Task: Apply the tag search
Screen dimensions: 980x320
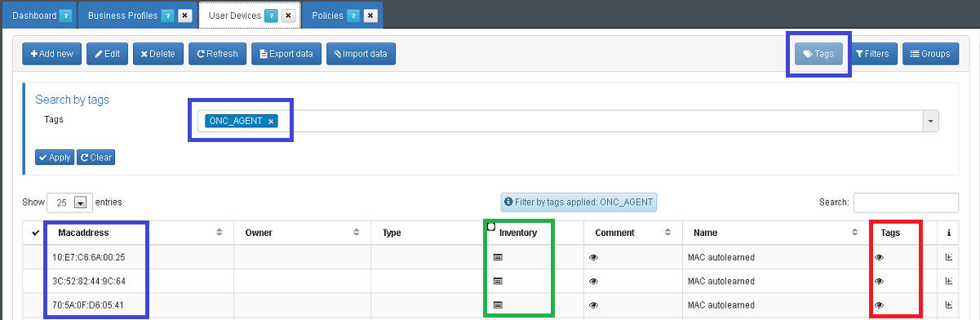Action: tap(55, 158)
